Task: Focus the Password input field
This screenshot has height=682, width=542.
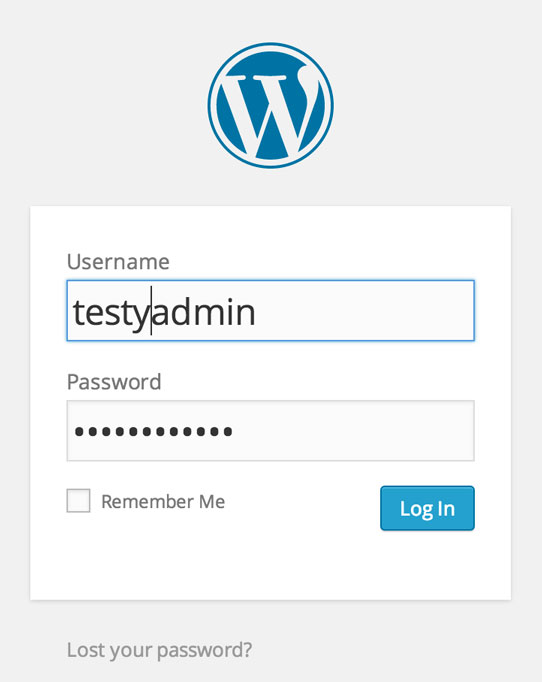Action: pyautogui.click(x=271, y=431)
